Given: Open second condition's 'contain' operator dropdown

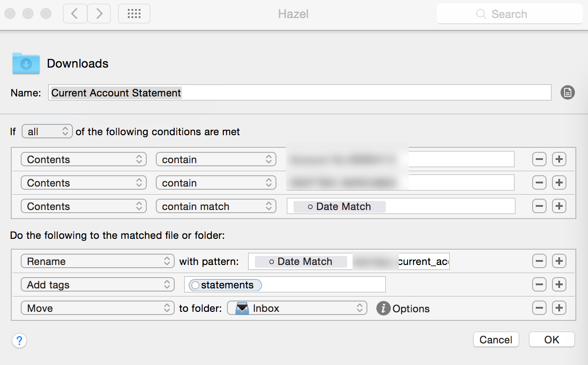Looking at the screenshot, I should click(x=216, y=183).
